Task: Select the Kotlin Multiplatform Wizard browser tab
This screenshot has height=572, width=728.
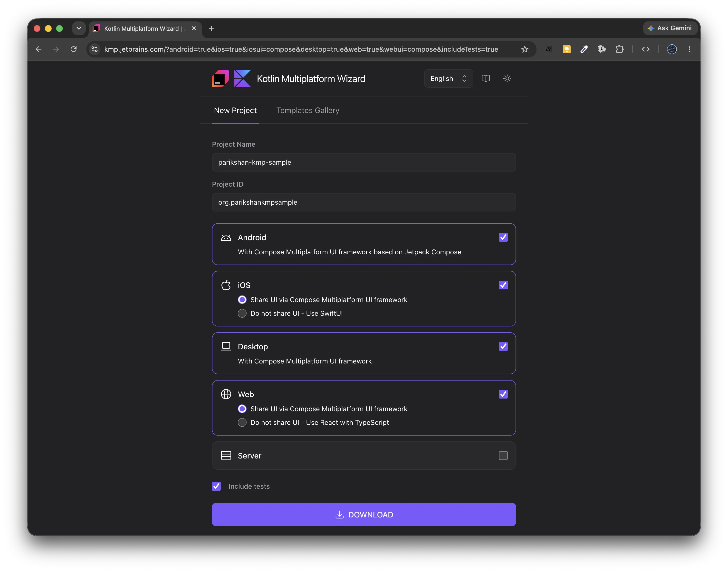Action: 145,29
